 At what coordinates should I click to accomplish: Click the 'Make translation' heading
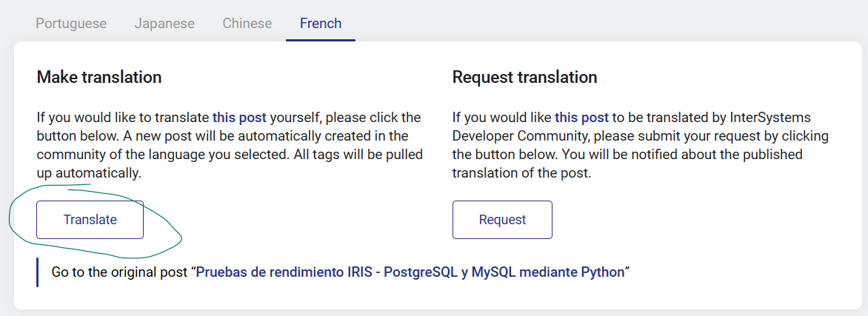coord(99,77)
